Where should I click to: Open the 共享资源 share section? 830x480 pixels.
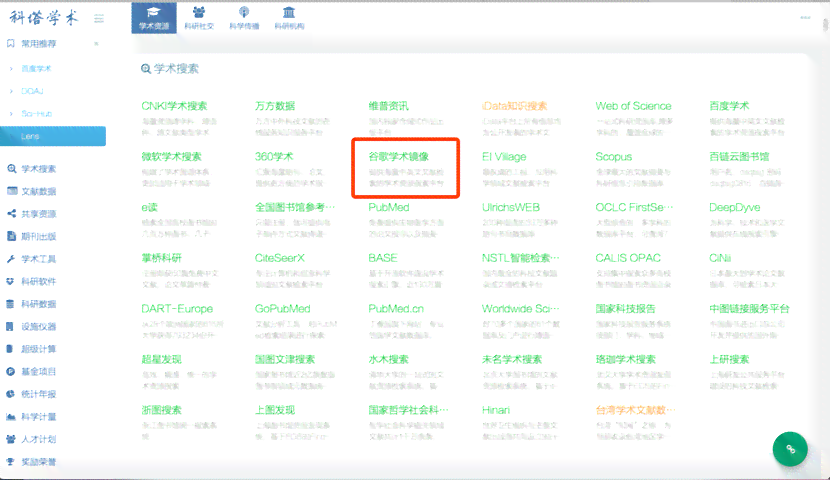(32, 214)
